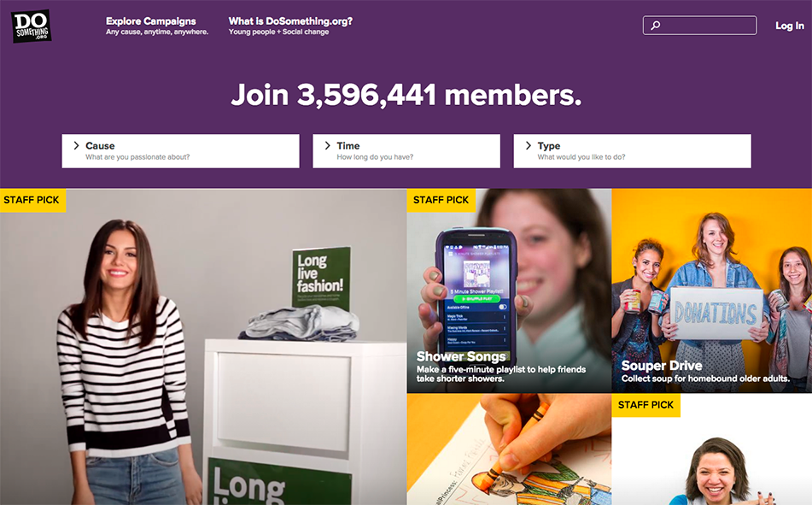Image resolution: width=812 pixels, height=505 pixels.
Task: Click the Staff Pick badge on the bottom-right tile
Action: (646, 405)
